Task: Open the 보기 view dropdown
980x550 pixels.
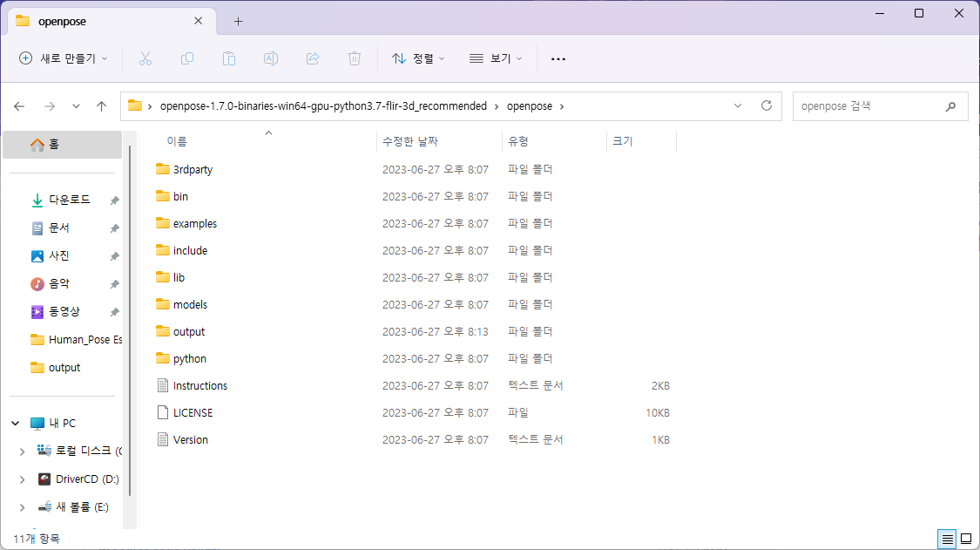Action: (496, 58)
